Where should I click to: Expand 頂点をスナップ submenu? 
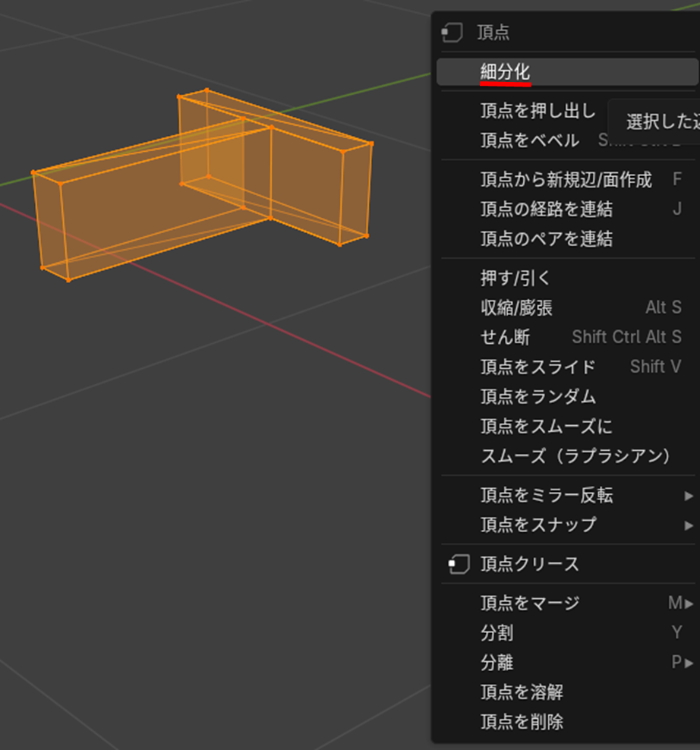(567, 525)
